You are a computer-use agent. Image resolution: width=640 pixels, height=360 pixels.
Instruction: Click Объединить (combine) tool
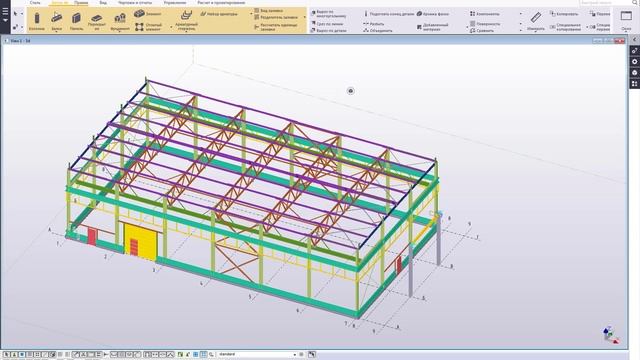378,31
